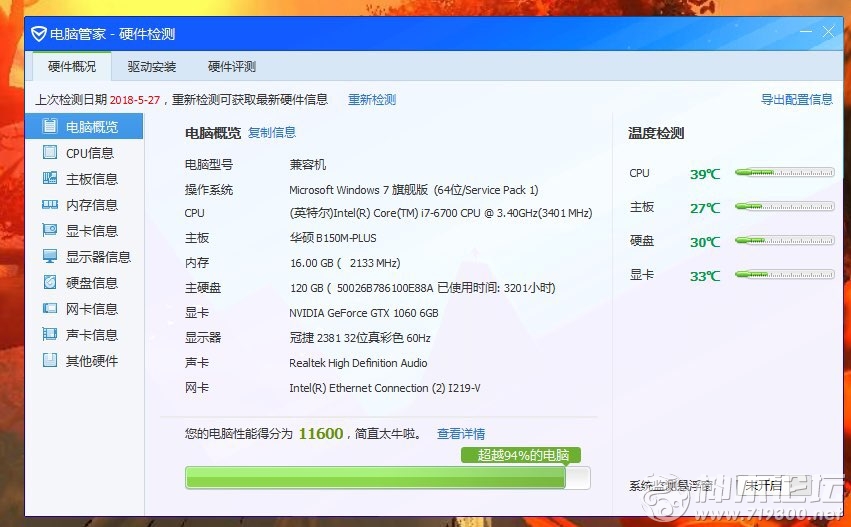Minimize the 电脑管家 window
The height and width of the screenshot is (527, 851).
tap(806, 32)
